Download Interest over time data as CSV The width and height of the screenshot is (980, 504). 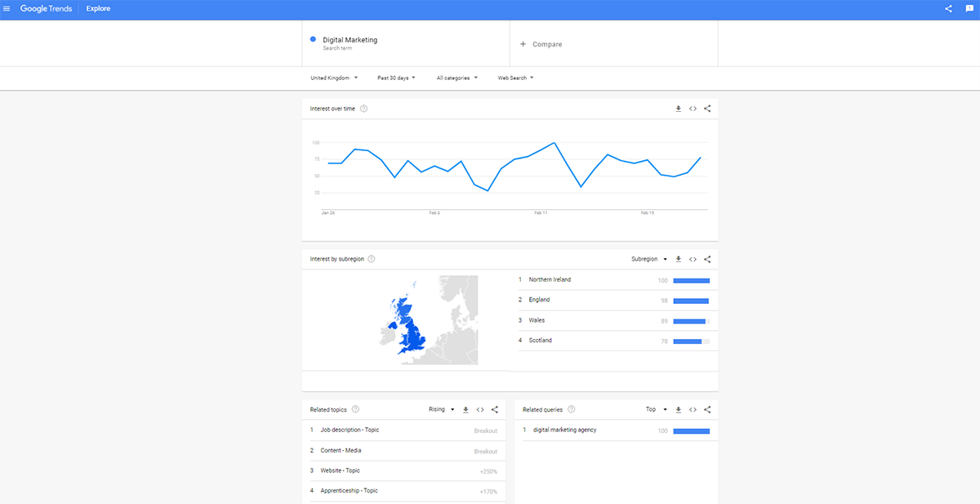(x=678, y=109)
